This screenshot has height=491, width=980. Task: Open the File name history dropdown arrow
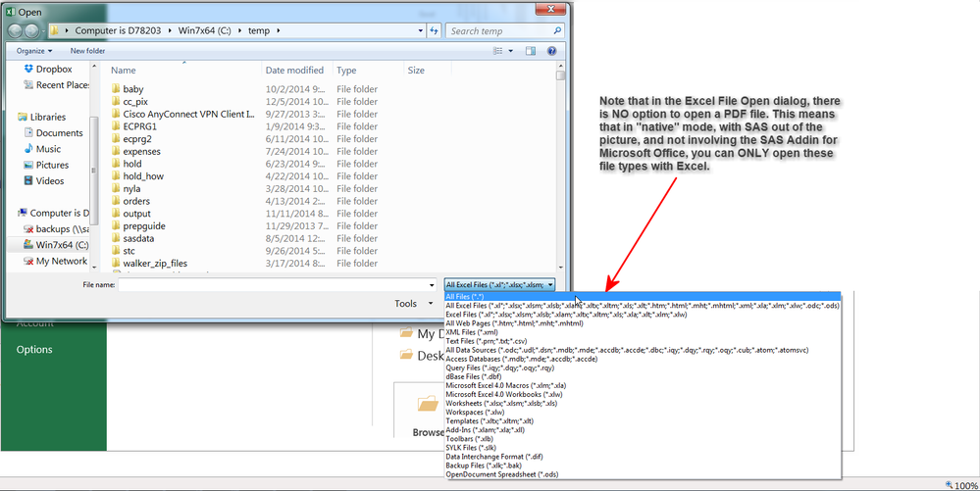[x=432, y=285]
